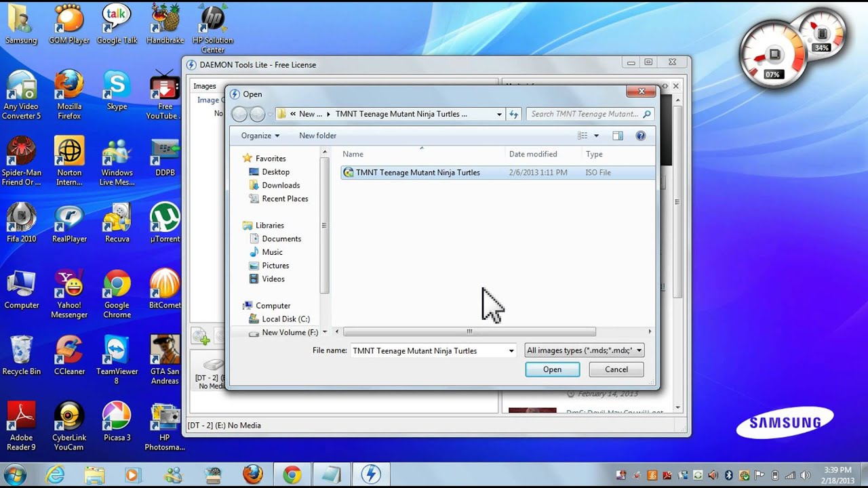Image resolution: width=868 pixels, height=488 pixels.
Task: Open the GOM Player desktop icon
Action: [69, 24]
